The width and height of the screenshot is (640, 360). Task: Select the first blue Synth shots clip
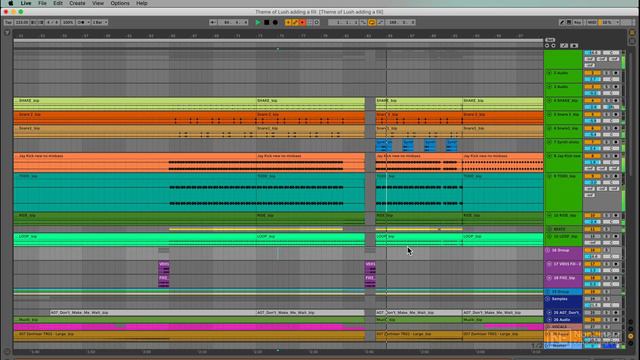coord(384,145)
